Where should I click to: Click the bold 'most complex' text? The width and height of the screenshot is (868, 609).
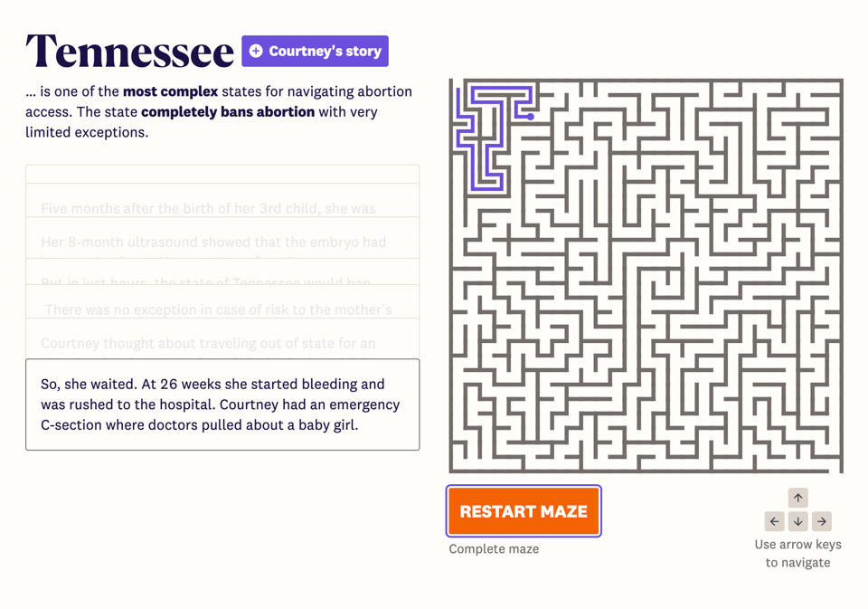(x=170, y=91)
